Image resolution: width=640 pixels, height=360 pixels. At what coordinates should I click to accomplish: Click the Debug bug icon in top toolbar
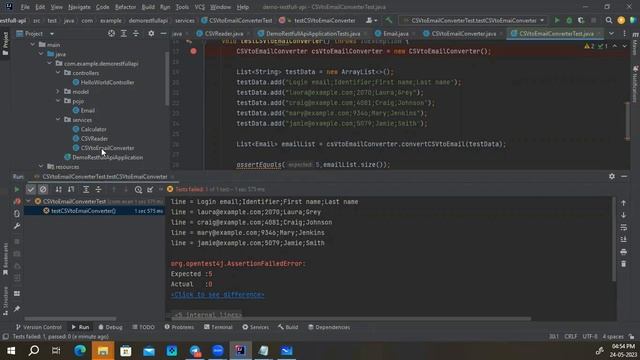(x=569, y=20)
